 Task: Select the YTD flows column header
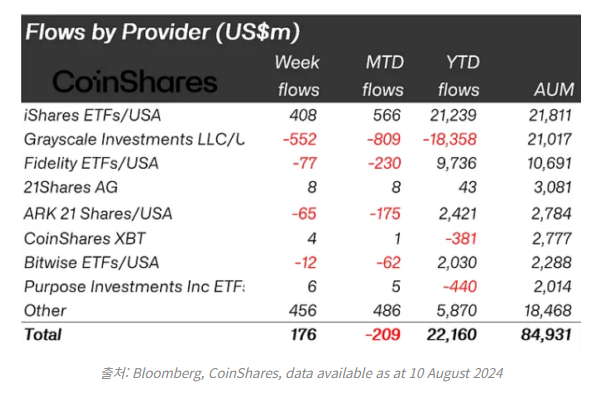458,76
